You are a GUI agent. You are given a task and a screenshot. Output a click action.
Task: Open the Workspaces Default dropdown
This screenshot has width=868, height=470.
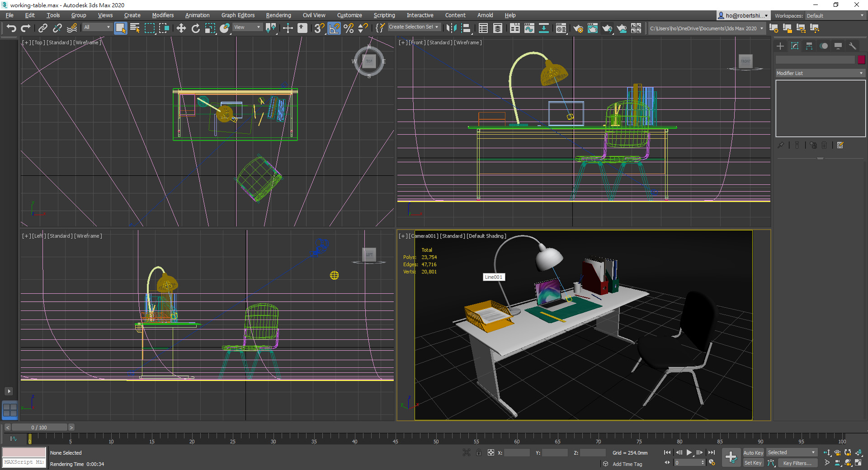(835, 16)
